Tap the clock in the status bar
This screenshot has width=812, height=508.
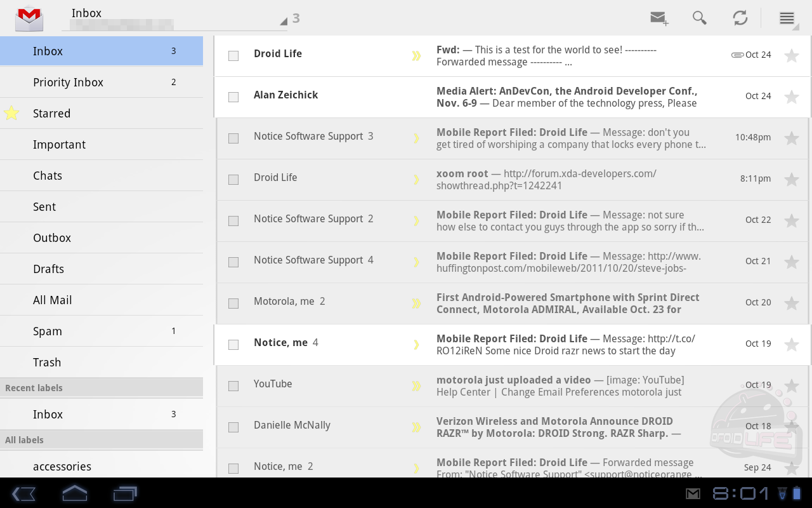[x=742, y=493]
